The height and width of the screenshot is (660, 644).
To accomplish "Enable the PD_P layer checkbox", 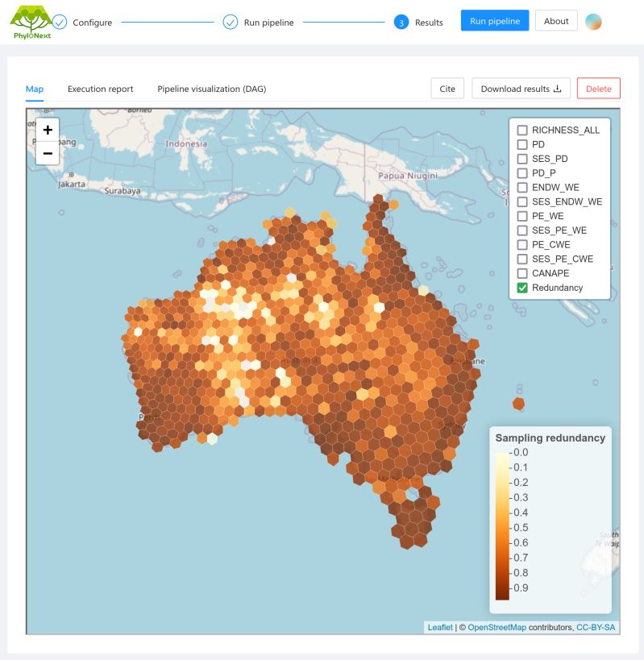I will coord(522,173).
